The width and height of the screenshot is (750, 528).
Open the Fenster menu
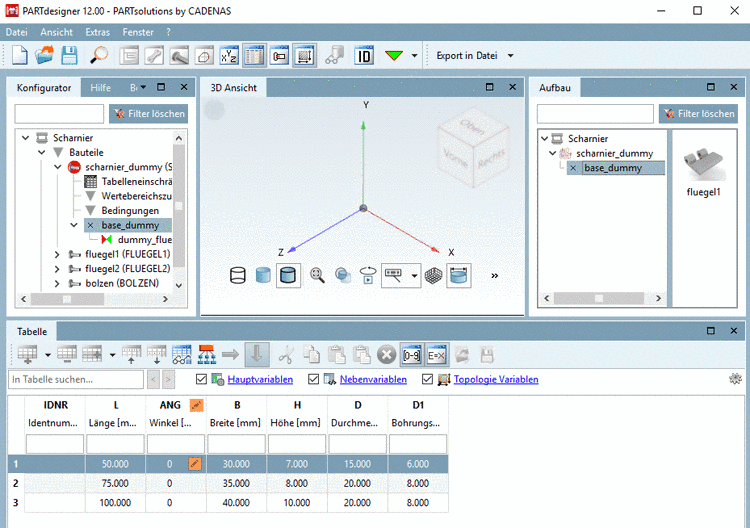(x=138, y=32)
